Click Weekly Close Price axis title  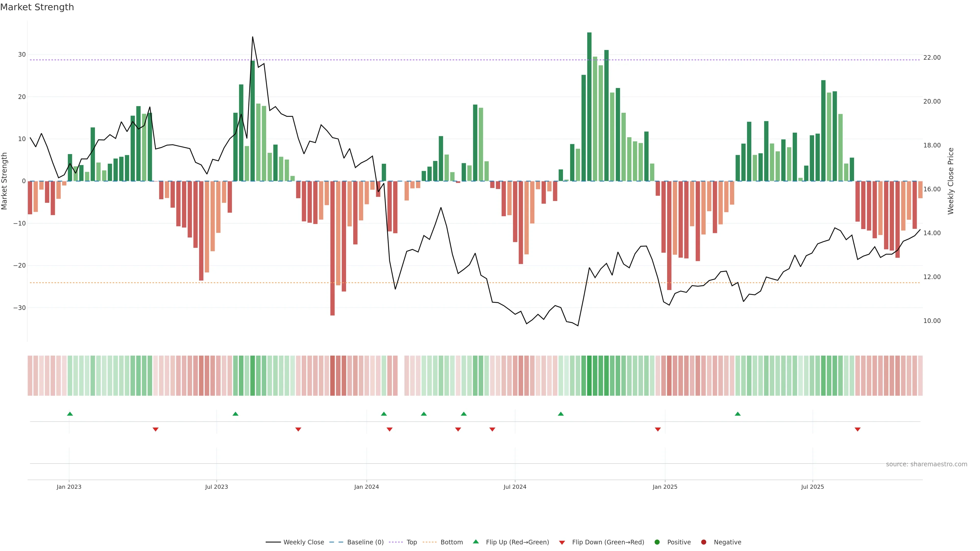point(951,181)
